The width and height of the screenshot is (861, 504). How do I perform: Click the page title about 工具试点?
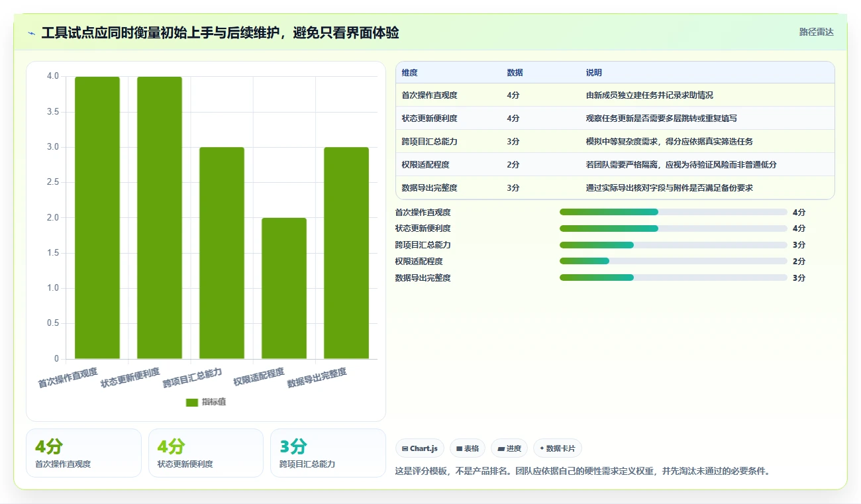(x=220, y=33)
